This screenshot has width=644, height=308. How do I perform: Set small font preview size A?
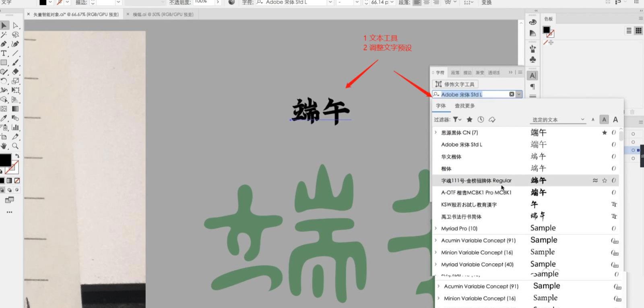coord(593,120)
